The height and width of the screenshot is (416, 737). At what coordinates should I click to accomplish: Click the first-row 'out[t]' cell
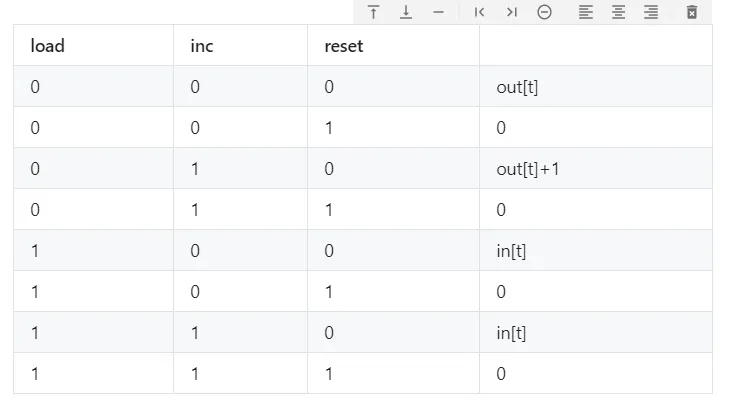[595, 87]
